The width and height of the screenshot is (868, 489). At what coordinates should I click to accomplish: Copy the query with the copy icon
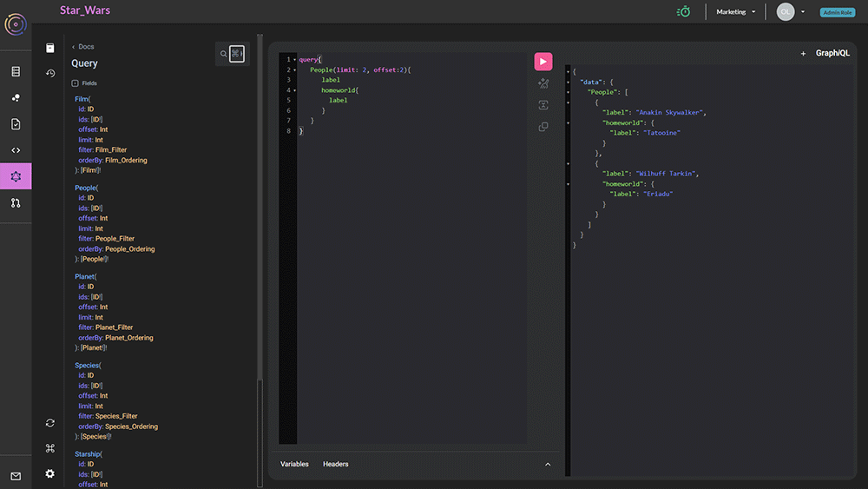pyautogui.click(x=543, y=127)
